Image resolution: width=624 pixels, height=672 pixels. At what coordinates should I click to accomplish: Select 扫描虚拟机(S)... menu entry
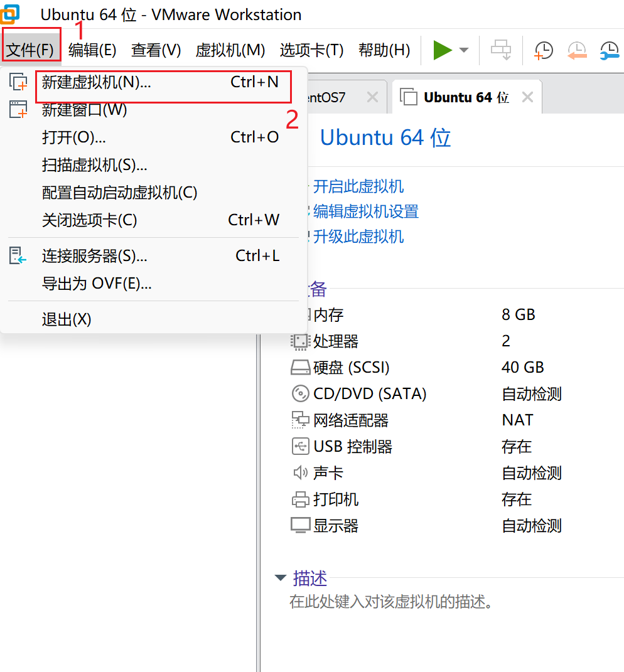[x=154, y=165]
